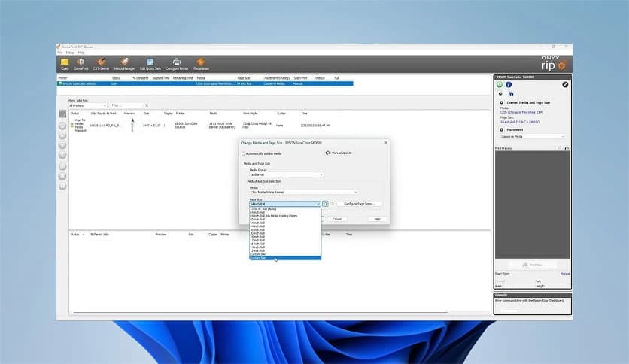The height and width of the screenshot is (364, 629).
Task: Open the Media dropdown showing 13 oz Matte White Banner
Action: [303, 192]
